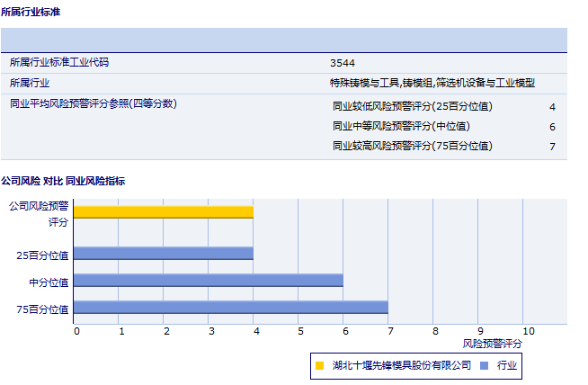Select the blue 75百分位值 bar
Image resolution: width=588 pixels, height=385 pixels.
(230, 308)
